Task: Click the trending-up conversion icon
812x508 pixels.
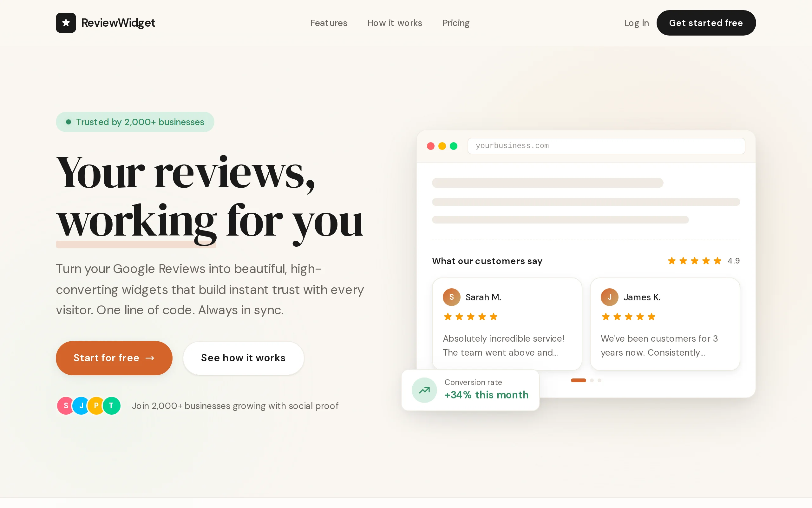Action: pyautogui.click(x=424, y=390)
